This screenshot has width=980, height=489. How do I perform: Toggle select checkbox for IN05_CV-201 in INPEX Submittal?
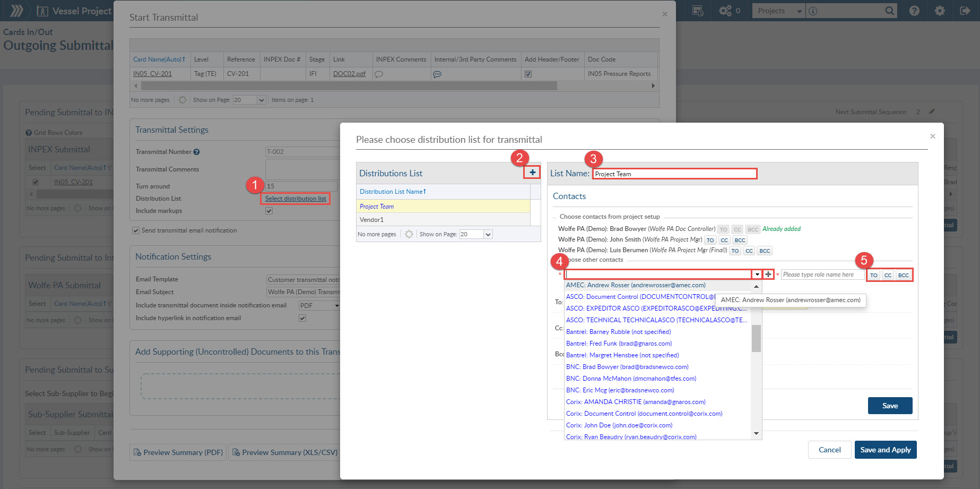tap(36, 182)
